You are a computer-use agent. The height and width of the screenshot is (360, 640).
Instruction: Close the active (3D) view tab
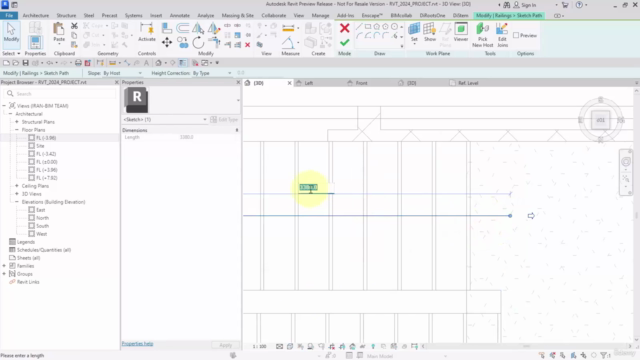[x=289, y=83]
